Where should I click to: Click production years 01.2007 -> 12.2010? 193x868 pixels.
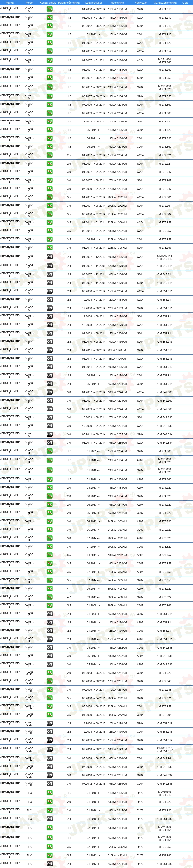click(94, 257)
